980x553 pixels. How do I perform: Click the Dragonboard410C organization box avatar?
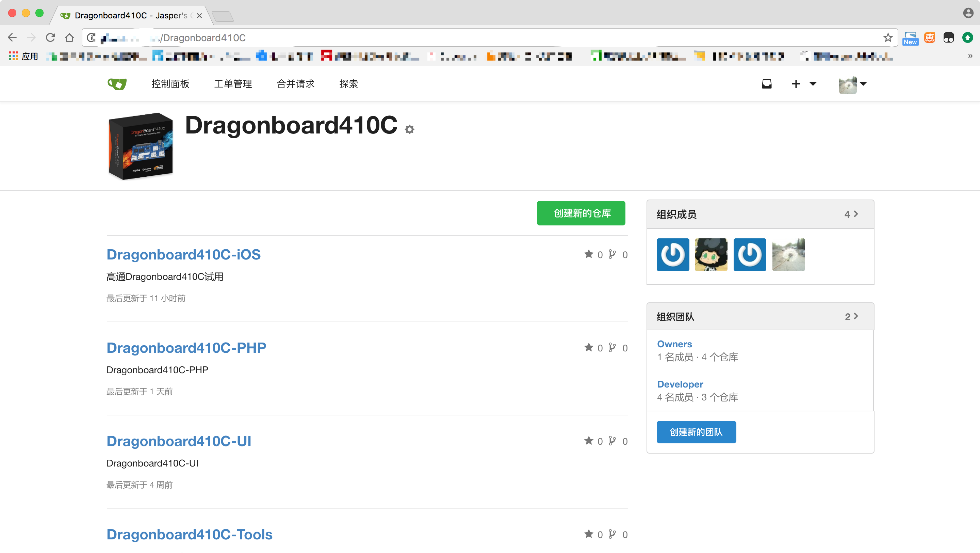(x=141, y=146)
